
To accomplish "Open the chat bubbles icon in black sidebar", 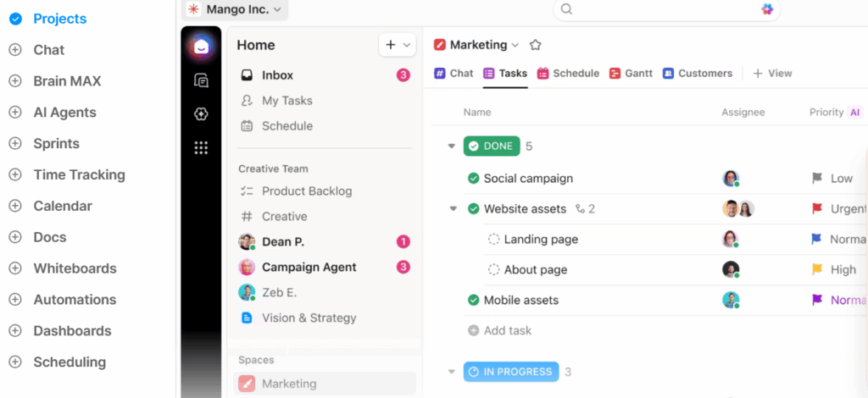I will point(201,80).
